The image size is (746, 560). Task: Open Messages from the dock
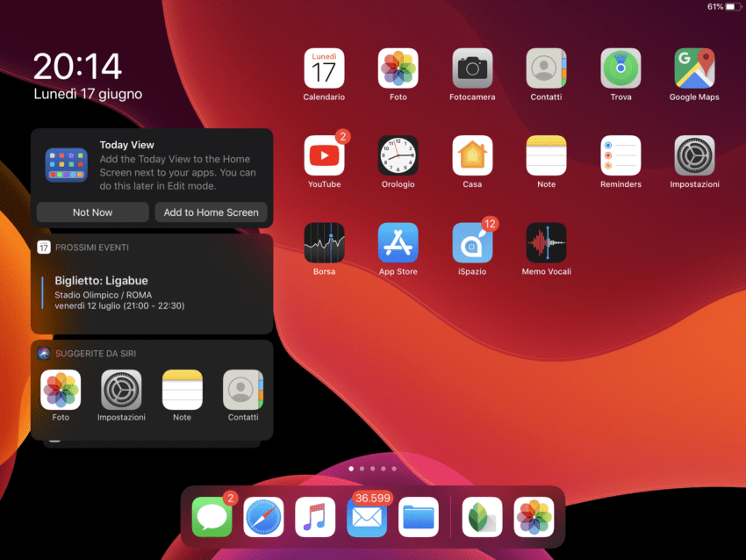coord(212,517)
